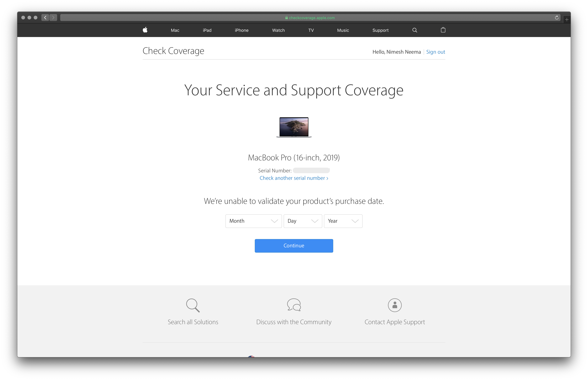Click the Sign out link
588x380 pixels.
click(x=436, y=52)
